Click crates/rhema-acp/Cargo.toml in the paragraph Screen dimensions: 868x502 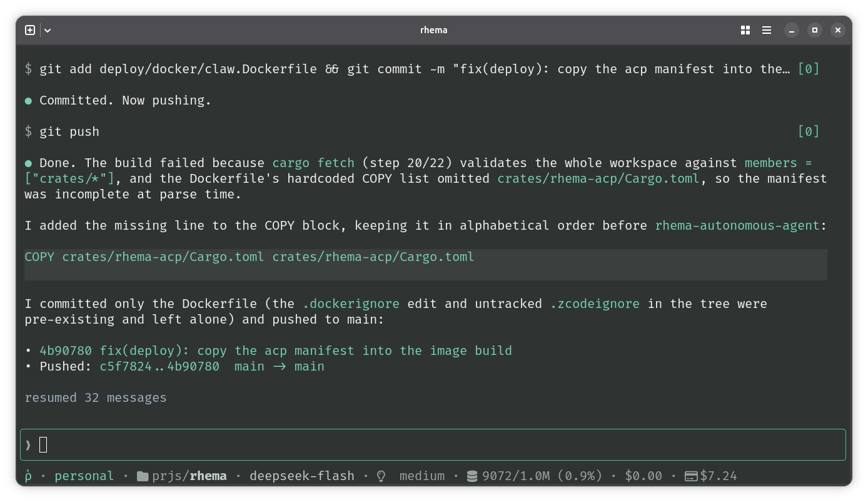598,178
